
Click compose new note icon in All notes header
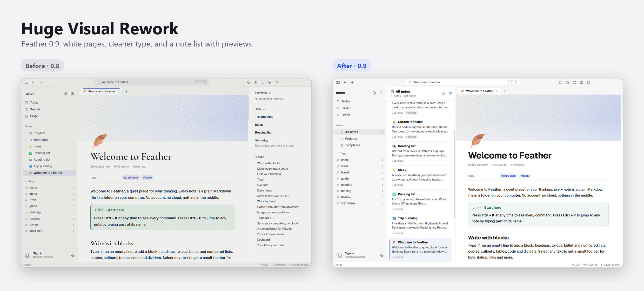coord(451,94)
